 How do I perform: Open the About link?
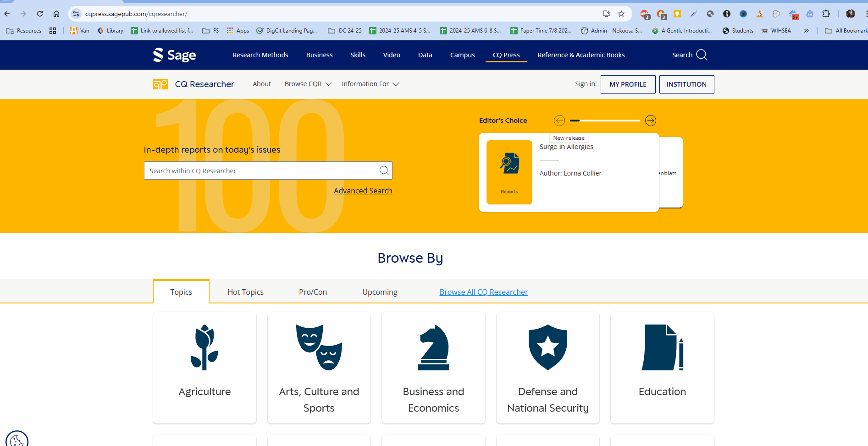coord(262,84)
